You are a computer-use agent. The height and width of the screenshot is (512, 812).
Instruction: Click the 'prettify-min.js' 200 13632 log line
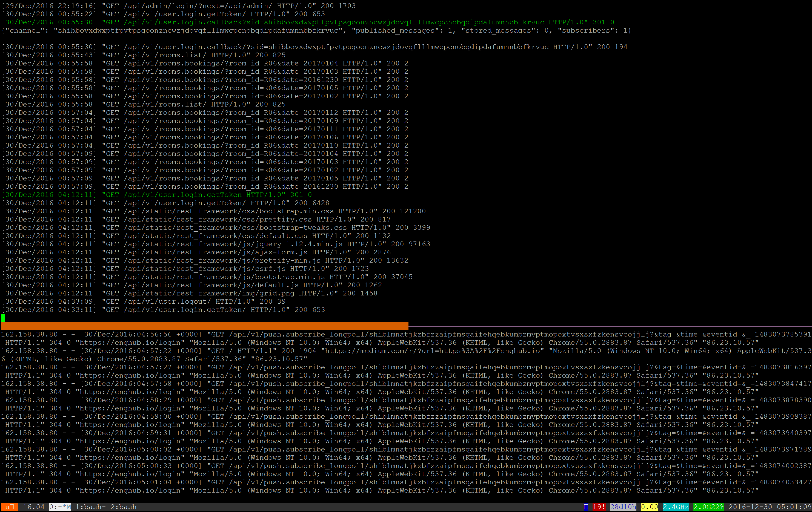tap(205, 261)
